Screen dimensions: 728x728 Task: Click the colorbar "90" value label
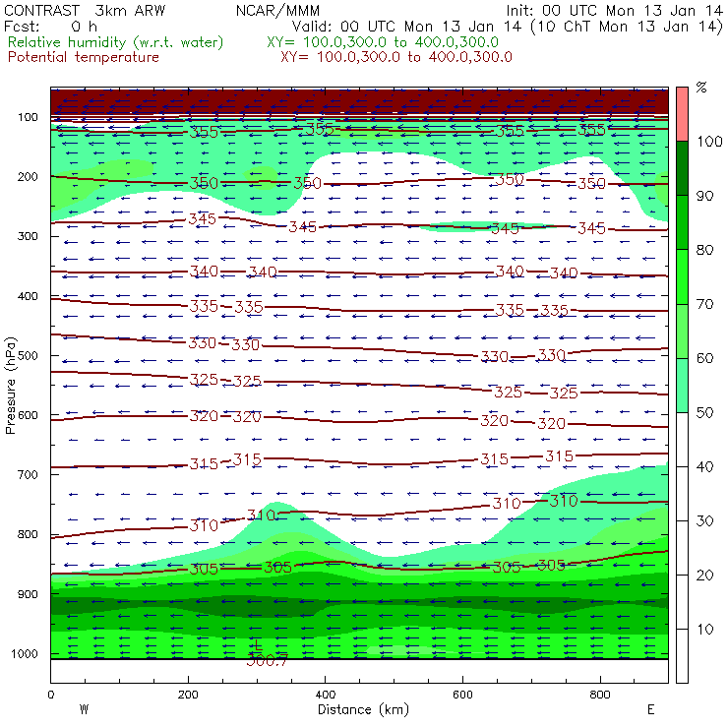coord(704,196)
